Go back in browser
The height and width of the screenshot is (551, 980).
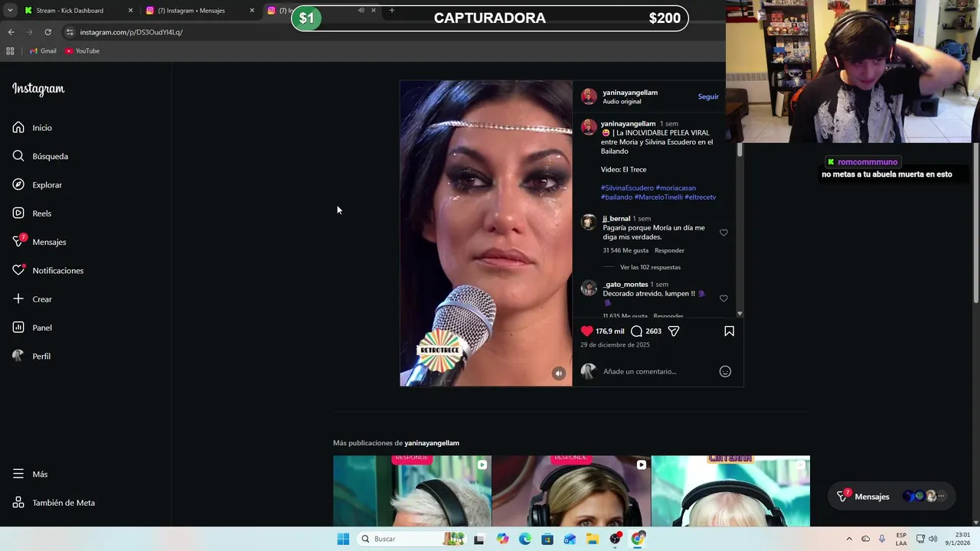tap(11, 32)
